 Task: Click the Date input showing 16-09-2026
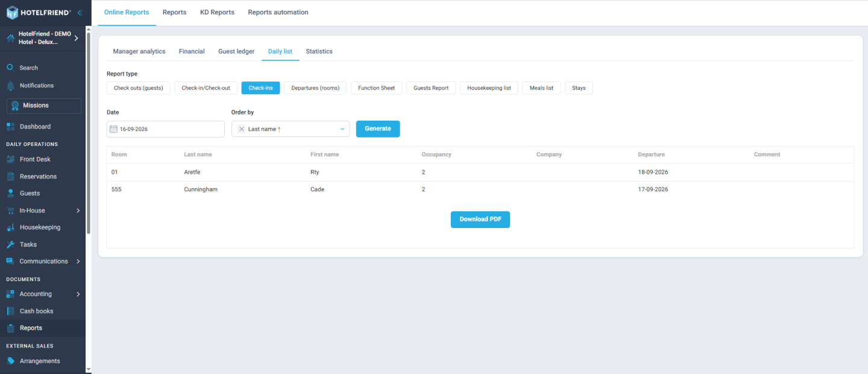point(166,129)
